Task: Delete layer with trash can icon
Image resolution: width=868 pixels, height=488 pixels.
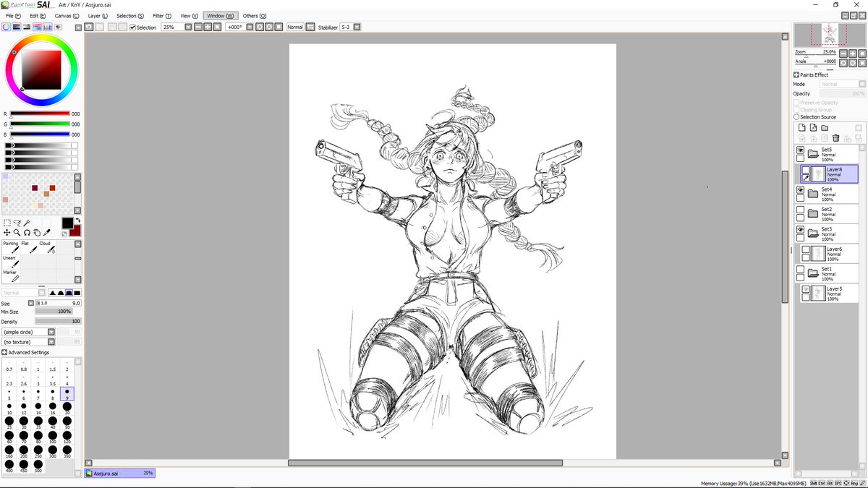Action: coord(836,138)
